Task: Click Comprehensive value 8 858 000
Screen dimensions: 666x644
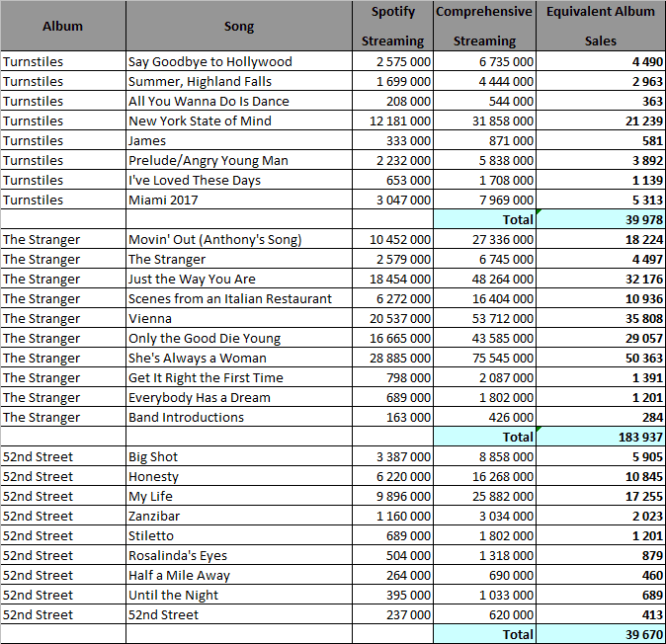Action: tap(484, 456)
